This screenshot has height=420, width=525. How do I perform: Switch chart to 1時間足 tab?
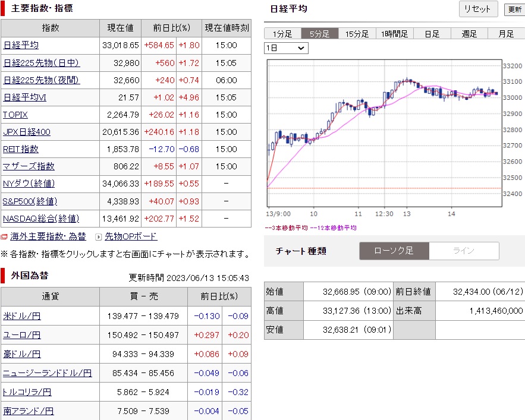[x=394, y=34]
